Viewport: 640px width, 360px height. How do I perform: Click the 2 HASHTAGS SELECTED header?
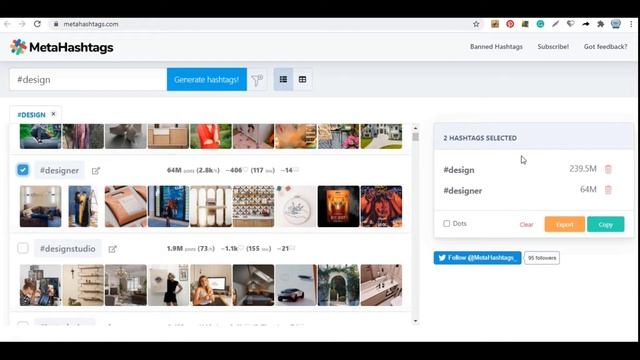pyautogui.click(x=480, y=138)
